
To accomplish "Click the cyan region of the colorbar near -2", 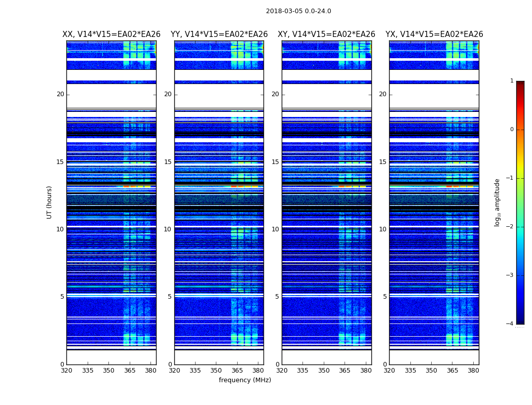I will pos(520,226).
